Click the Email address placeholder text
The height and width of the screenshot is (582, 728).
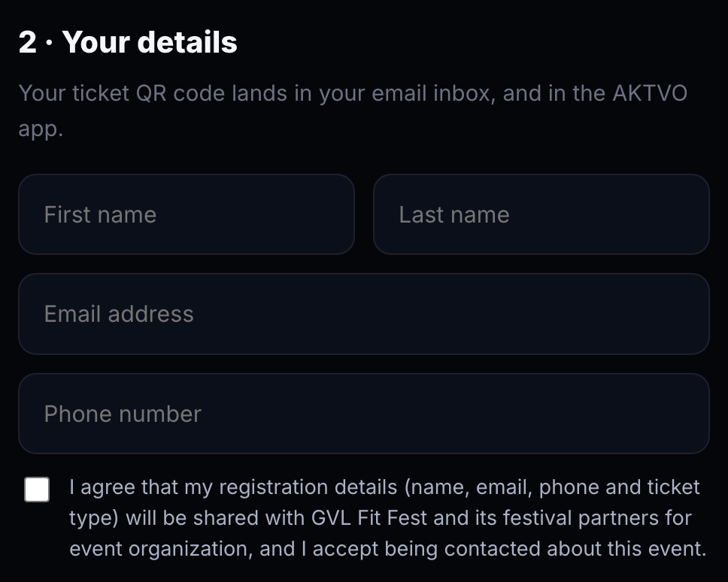point(119,314)
